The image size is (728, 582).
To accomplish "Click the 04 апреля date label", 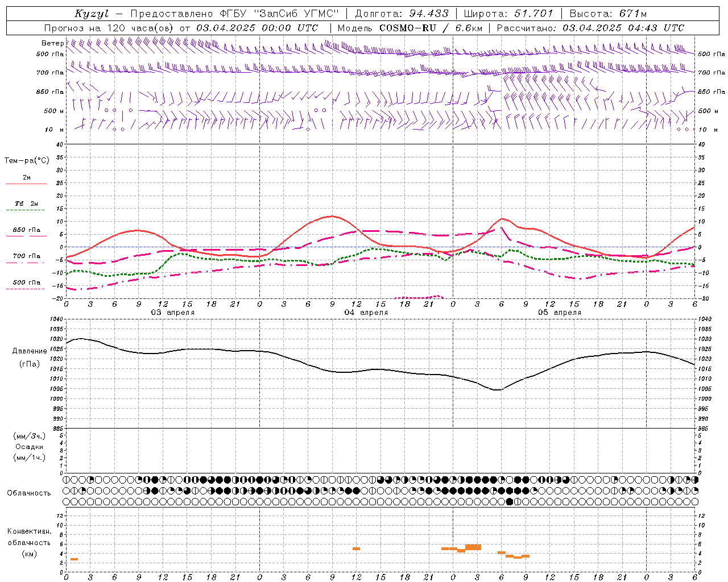I will coord(366,312).
